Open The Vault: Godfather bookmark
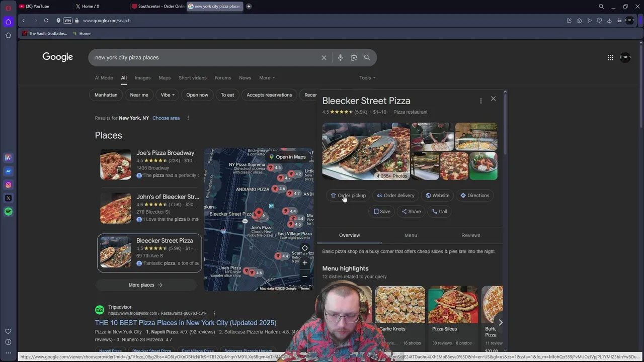This screenshot has width=644, height=362. [x=44, y=34]
